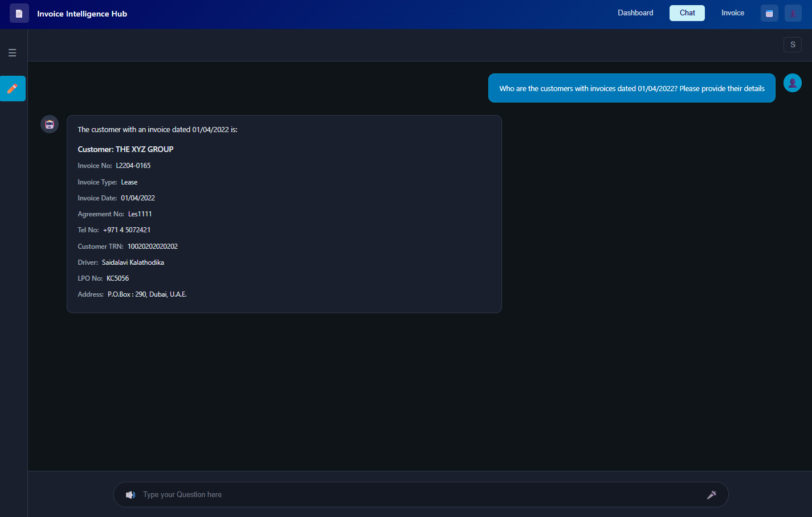This screenshot has width=812, height=517.
Task: Click the Tel No +971 4 5072421 entry
Action: pyautogui.click(x=127, y=229)
